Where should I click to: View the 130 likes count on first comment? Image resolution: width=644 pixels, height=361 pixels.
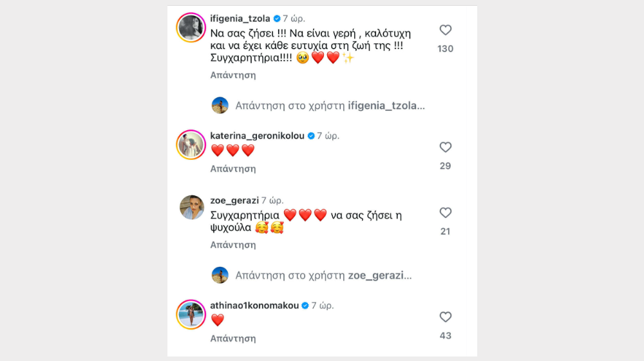tap(445, 49)
